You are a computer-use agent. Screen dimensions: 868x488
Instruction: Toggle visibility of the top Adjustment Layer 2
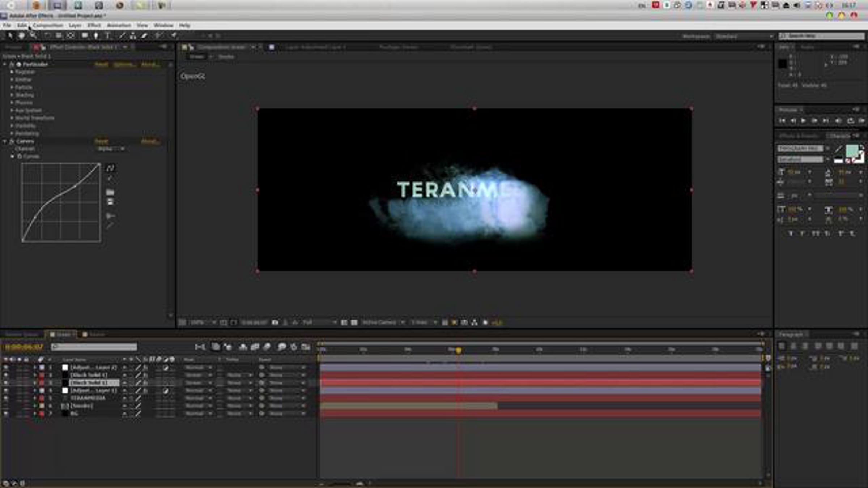pos(6,367)
